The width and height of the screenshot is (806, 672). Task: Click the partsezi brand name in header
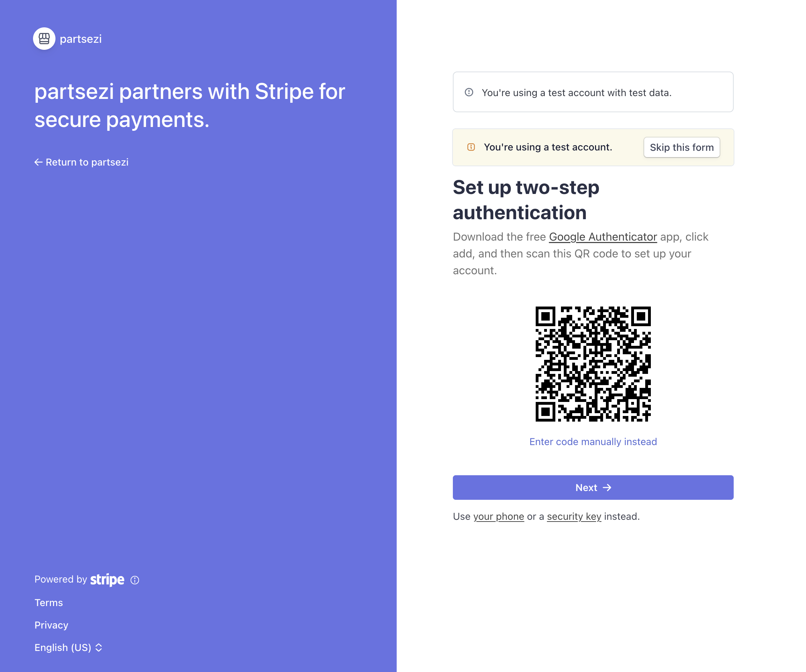tap(81, 39)
